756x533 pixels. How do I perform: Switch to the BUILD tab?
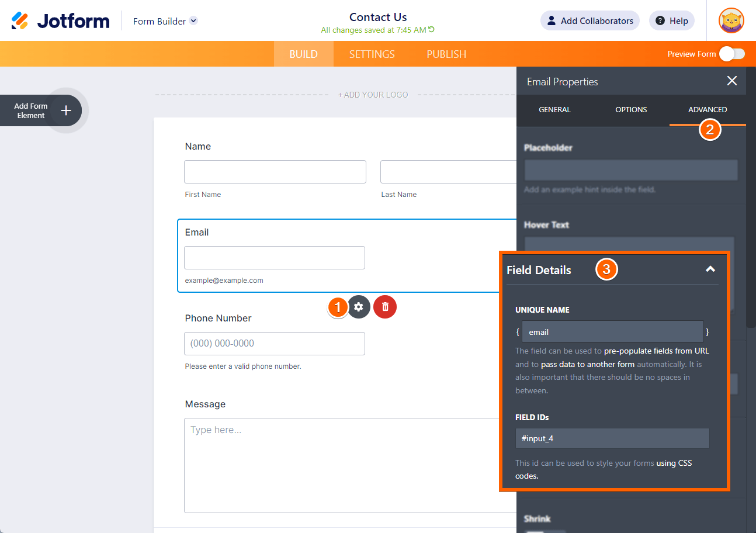pos(304,54)
